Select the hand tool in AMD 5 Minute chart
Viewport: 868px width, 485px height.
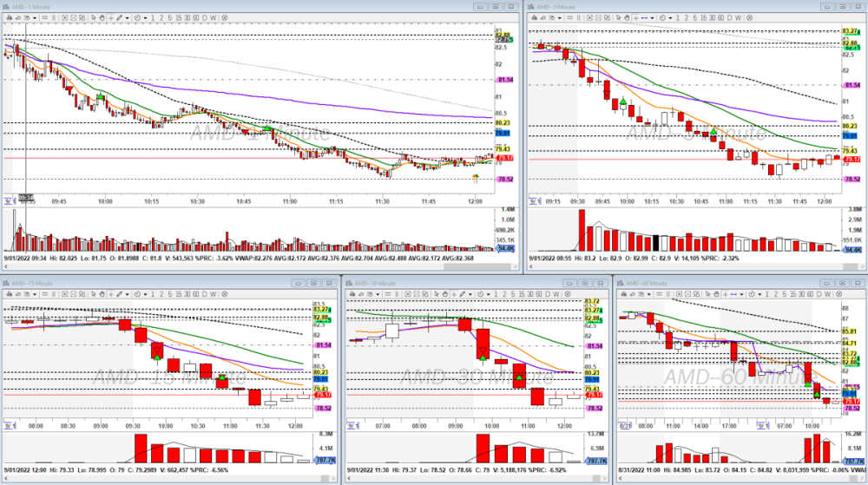(627, 17)
